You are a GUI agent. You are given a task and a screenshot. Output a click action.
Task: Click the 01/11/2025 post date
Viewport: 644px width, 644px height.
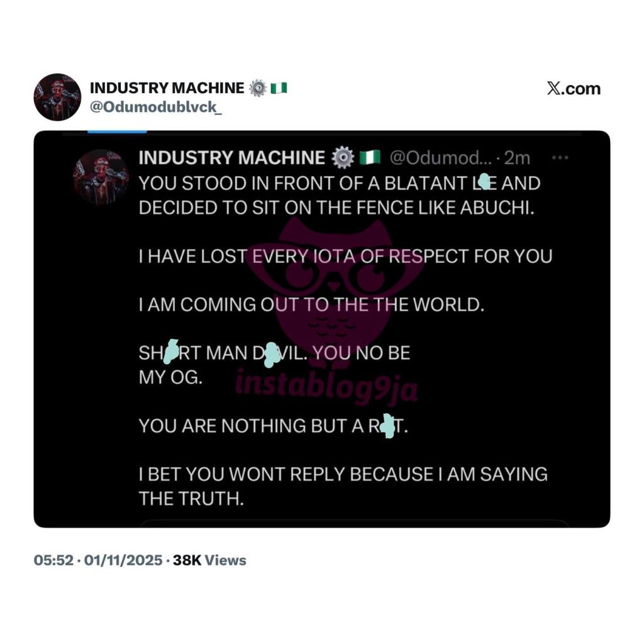124,560
